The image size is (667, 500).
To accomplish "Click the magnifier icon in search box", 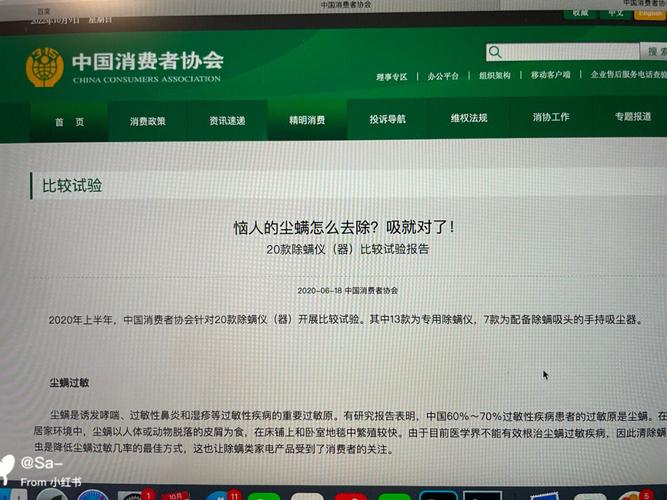I will [495, 52].
